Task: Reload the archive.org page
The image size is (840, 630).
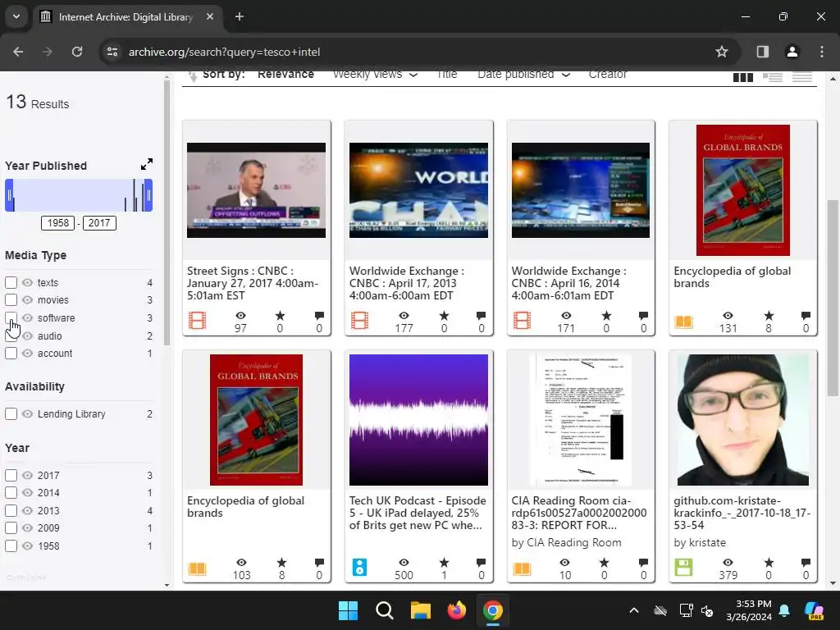Action: (77, 52)
